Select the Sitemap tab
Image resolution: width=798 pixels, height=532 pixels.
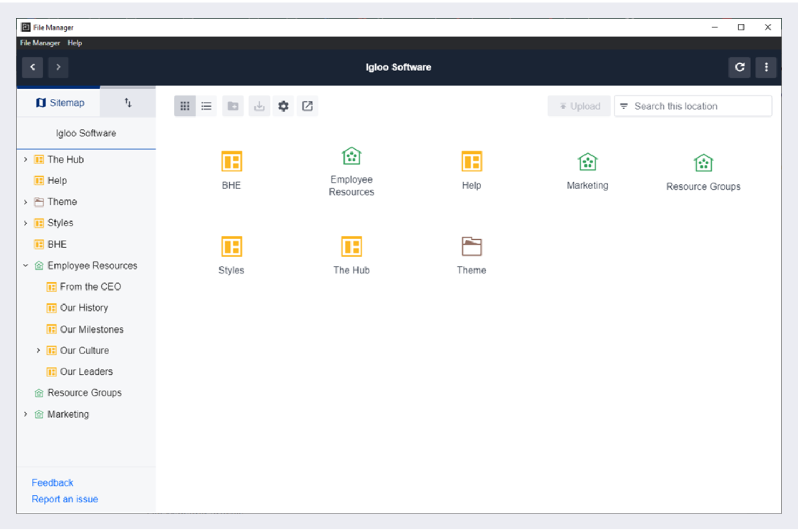(59, 102)
